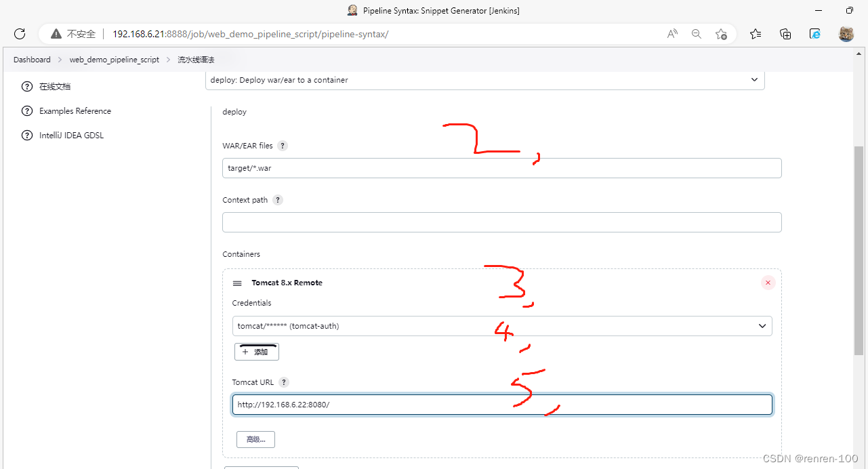868x469 pixels.
Task: Open the deploy sample step dropdown
Action: pos(485,80)
